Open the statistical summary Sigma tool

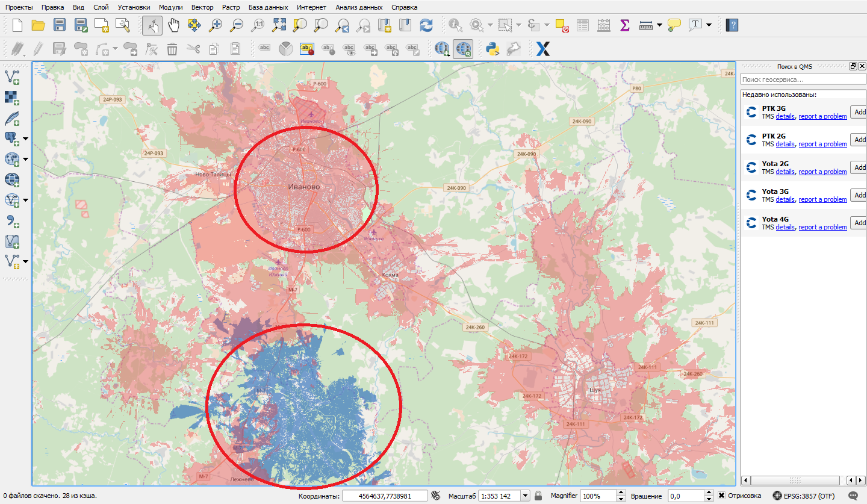(x=624, y=25)
